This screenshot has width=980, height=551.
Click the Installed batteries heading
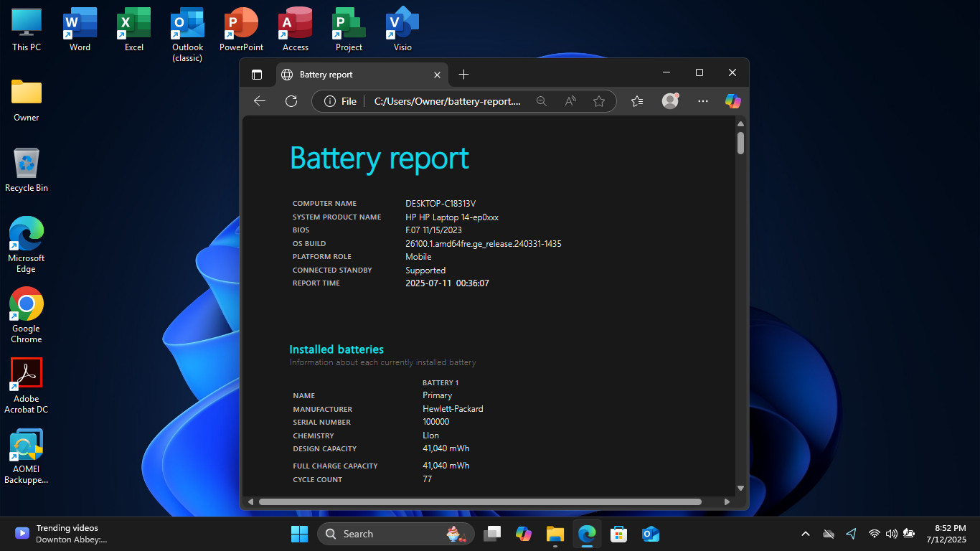(x=336, y=349)
